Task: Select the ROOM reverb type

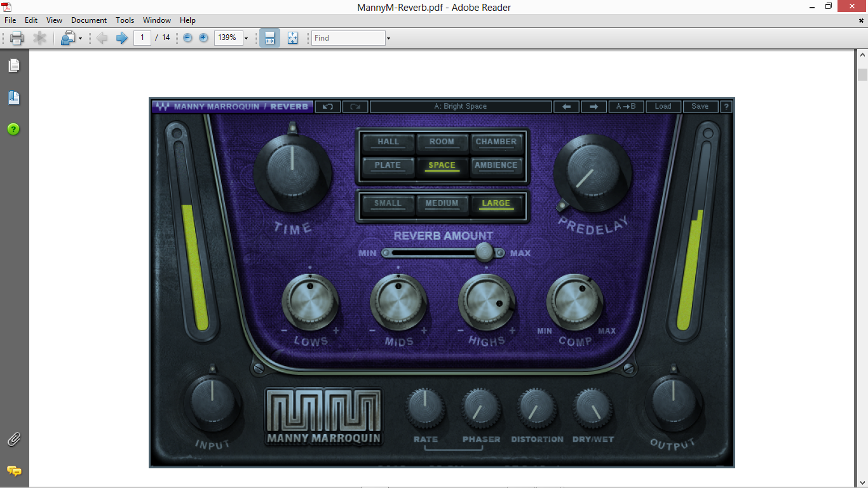Action: pyautogui.click(x=442, y=142)
